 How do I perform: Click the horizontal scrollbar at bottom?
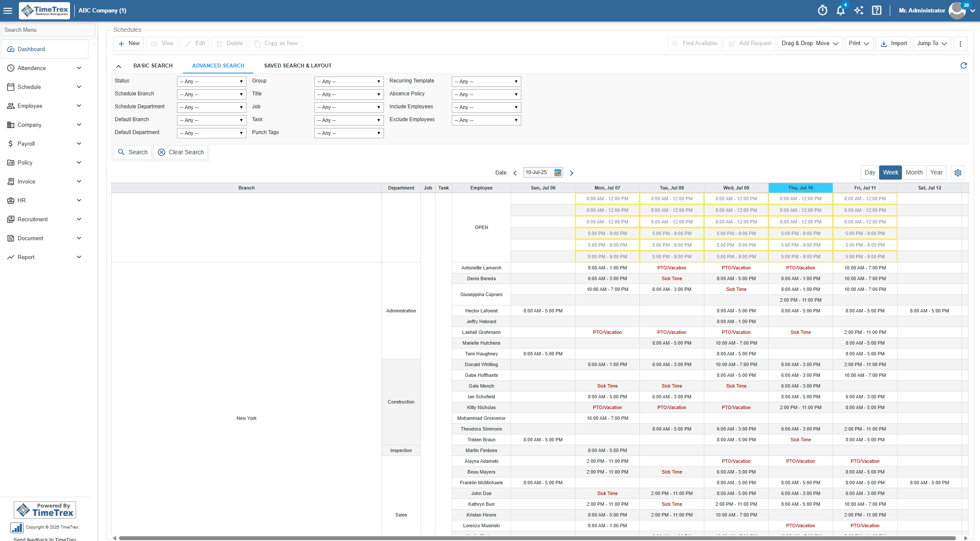pos(537,538)
